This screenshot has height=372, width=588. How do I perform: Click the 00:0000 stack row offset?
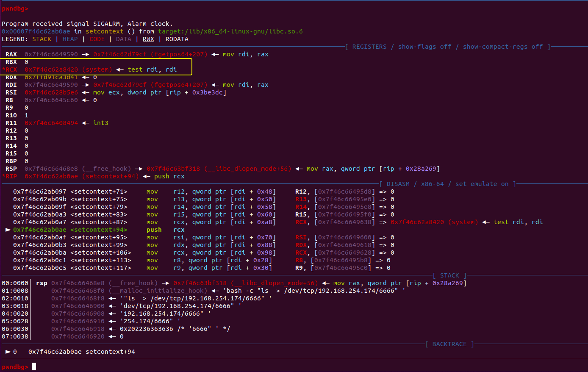coord(15,283)
